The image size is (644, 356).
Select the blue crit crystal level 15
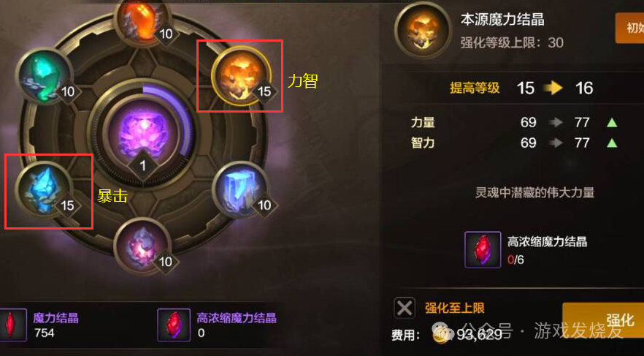[45, 190]
